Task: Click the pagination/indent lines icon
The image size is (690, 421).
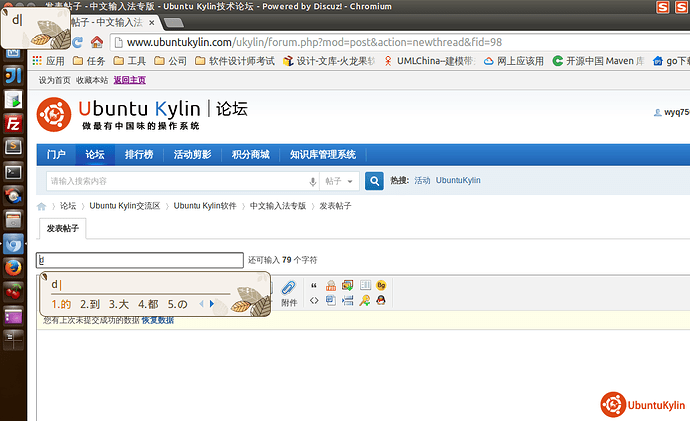Action: pyautogui.click(x=348, y=301)
